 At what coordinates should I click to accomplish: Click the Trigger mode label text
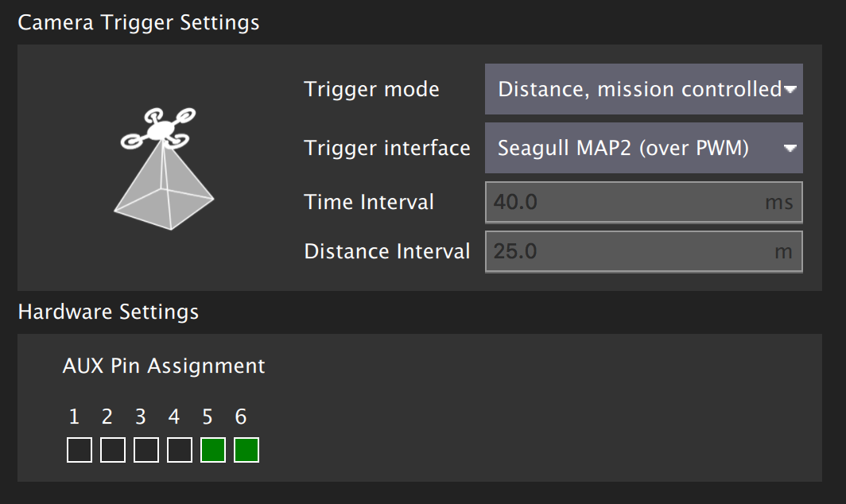pyautogui.click(x=371, y=89)
